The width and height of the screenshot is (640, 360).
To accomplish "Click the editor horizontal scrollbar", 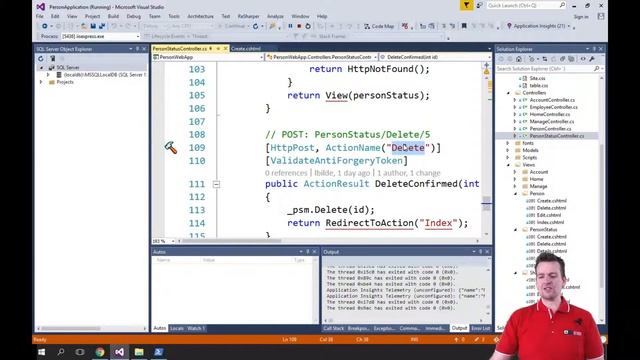I will click(329, 241).
